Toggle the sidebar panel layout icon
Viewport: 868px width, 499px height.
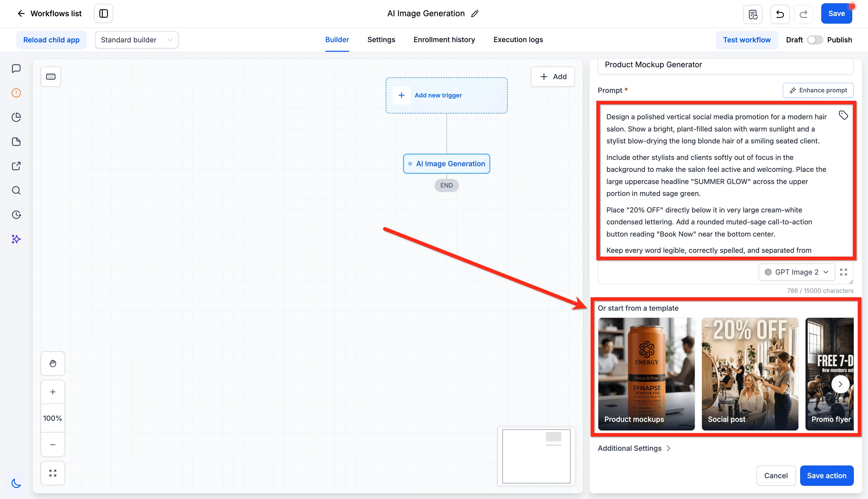pyautogui.click(x=104, y=14)
